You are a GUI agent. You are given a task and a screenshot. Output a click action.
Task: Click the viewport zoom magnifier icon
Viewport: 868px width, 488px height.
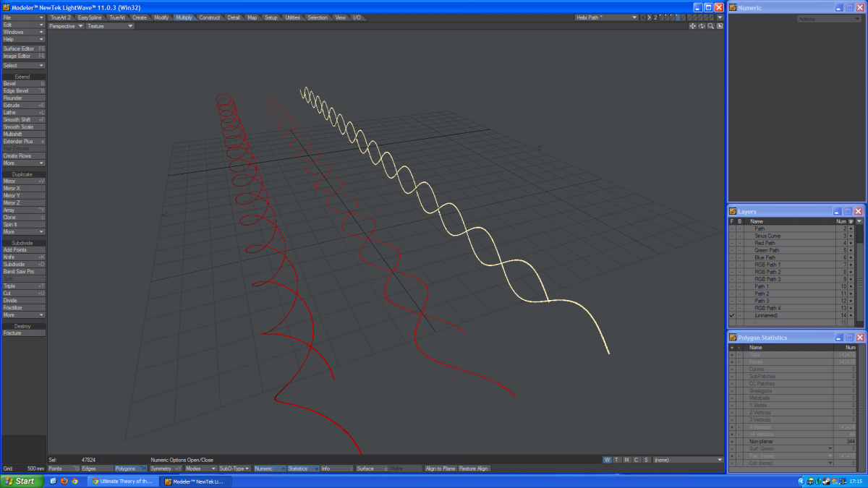tap(710, 26)
